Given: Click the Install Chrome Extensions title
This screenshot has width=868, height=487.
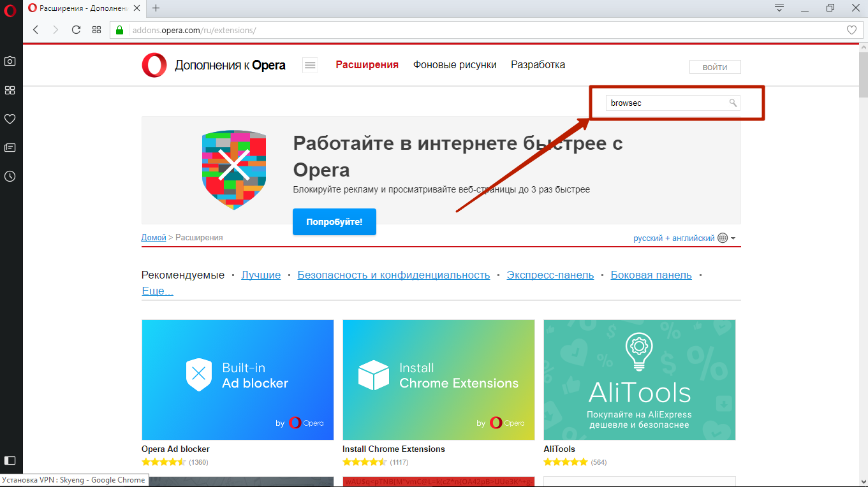Looking at the screenshot, I should 394,449.
